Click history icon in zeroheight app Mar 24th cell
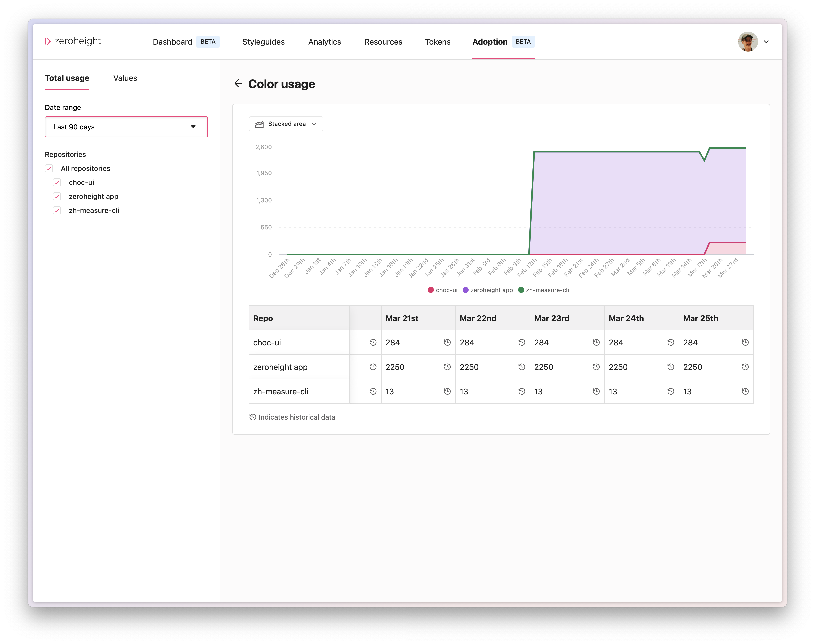The image size is (815, 644). (x=671, y=367)
